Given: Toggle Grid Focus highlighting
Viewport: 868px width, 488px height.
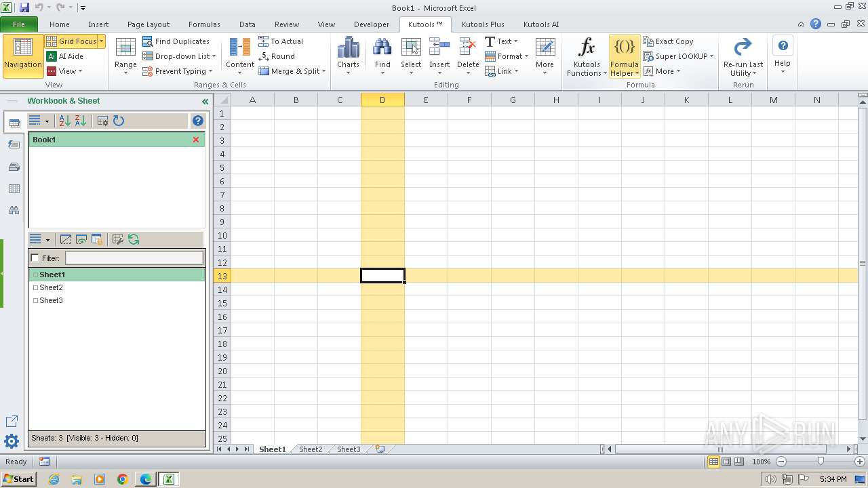Looking at the screenshot, I should 71,41.
